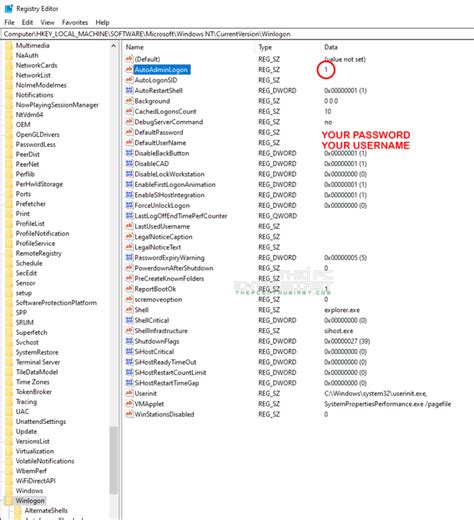Image resolution: width=474 pixels, height=520 pixels.
Task: Select the SiHostRestartCountLimit value name
Action: (170, 372)
